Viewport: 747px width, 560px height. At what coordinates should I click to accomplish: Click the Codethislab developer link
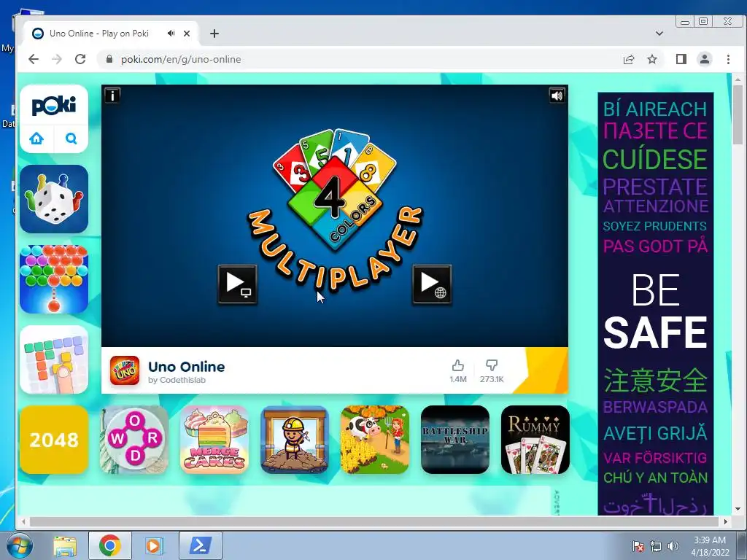(183, 380)
